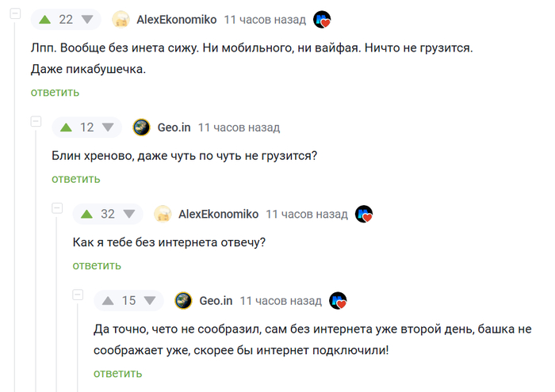
Task: Reply to "Как я тебе без интернета отвечу?"
Action: (x=97, y=265)
